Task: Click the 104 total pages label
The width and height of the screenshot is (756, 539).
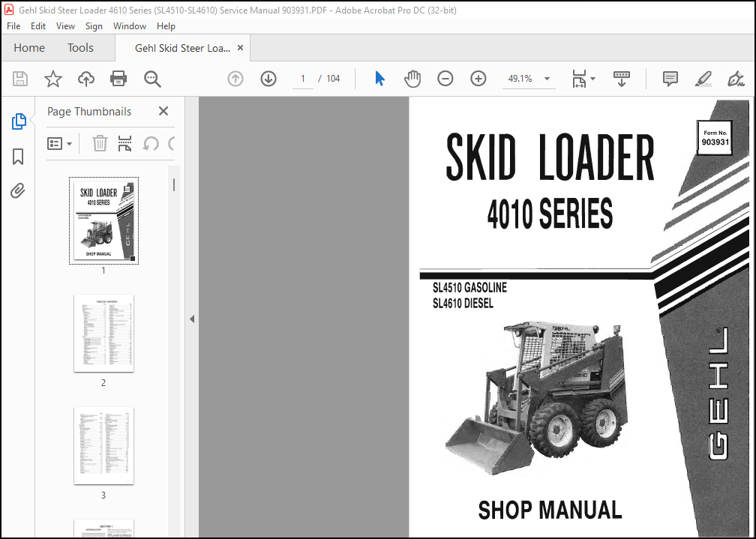Action: pos(333,79)
